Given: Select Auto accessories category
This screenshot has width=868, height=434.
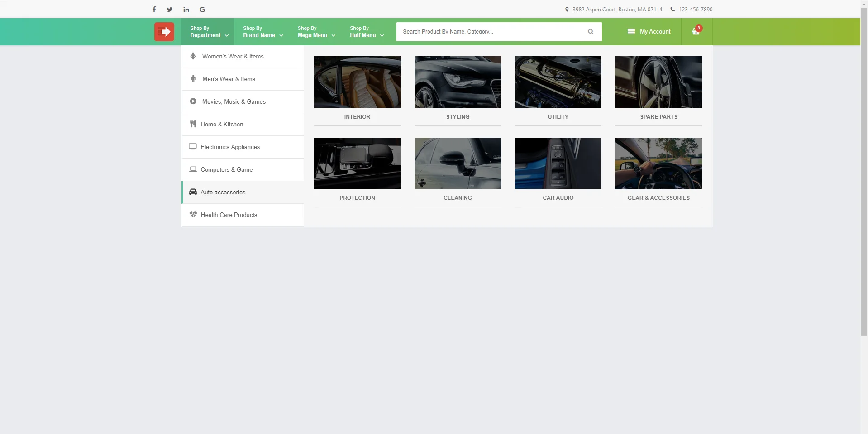Looking at the screenshot, I should coord(243,193).
